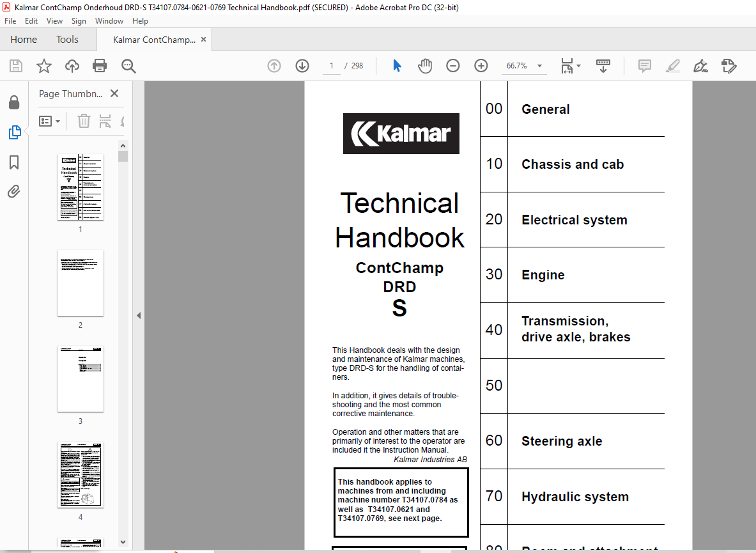Image resolution: width=756 pixels, height=553 pixels.
Task: Click the current page number field
Action: (332, 66)
